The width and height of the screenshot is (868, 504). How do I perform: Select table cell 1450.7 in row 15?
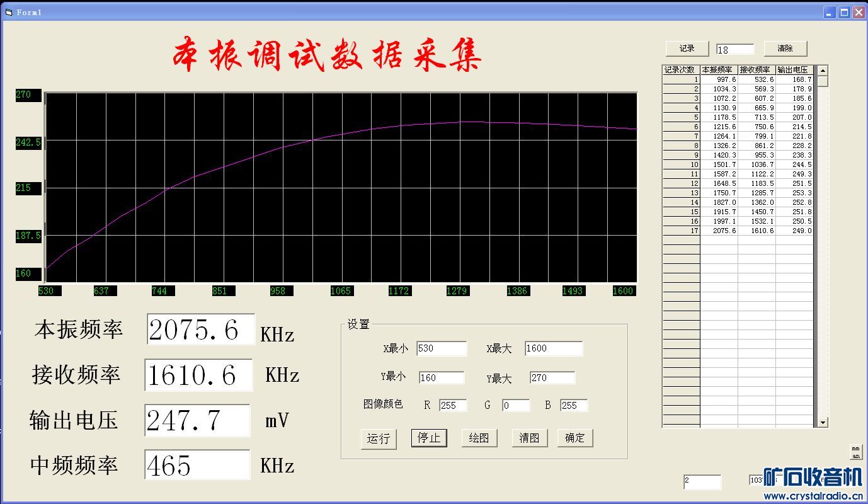[x=757, y=212]
